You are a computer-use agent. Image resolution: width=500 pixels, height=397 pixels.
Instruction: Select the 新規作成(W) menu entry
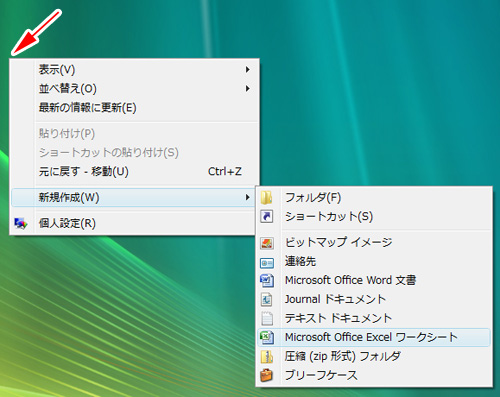click(133, 197)
